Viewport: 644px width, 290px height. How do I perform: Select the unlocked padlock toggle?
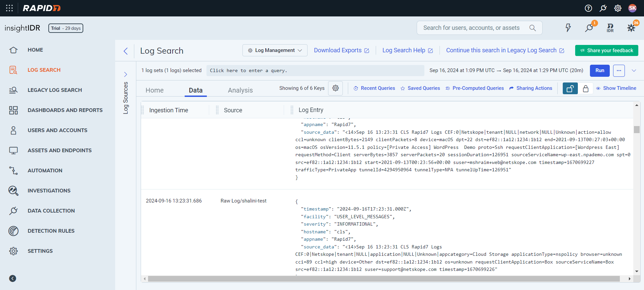click(x=570, y=89)
